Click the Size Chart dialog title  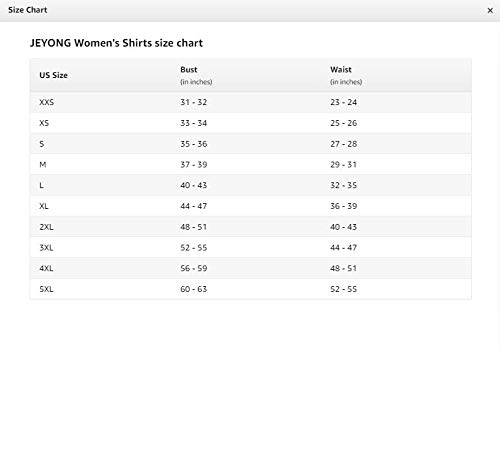click(x=28, y=10)
